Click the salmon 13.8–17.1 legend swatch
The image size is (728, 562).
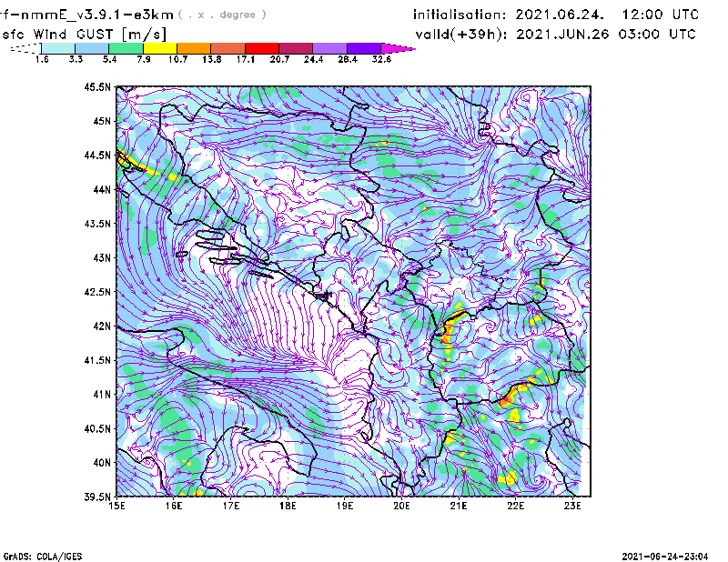click(x=228, y=48)
